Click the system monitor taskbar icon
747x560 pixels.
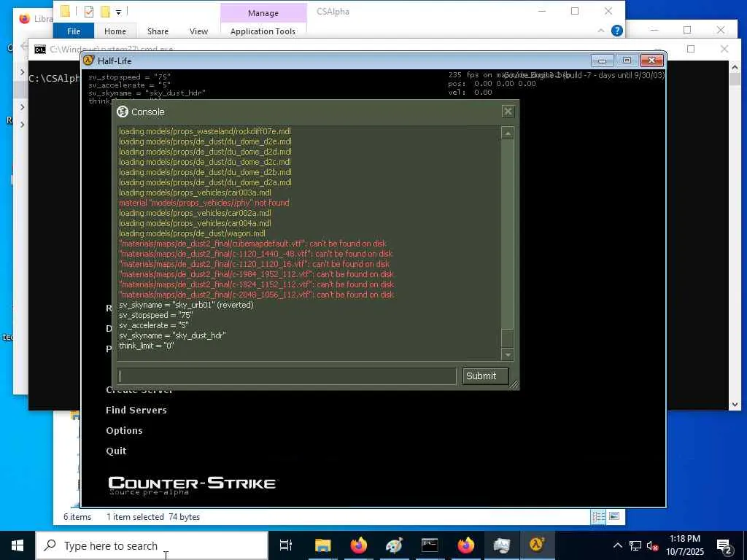click(501, 545)
